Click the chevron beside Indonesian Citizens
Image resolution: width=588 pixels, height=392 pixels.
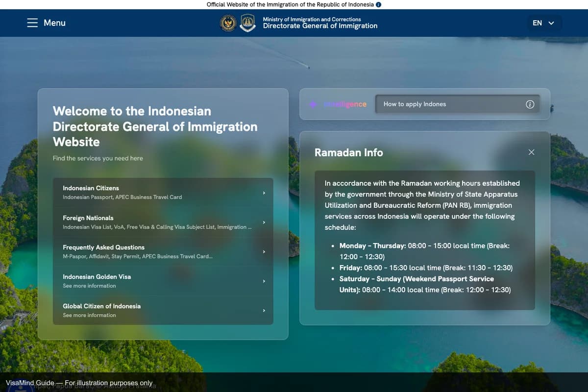click(x=264, y=193)
